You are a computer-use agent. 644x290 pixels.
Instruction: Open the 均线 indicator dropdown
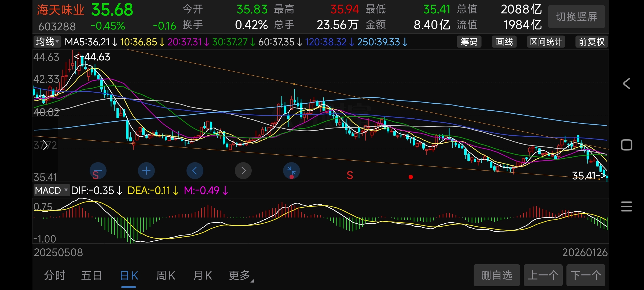click(47, 42)
